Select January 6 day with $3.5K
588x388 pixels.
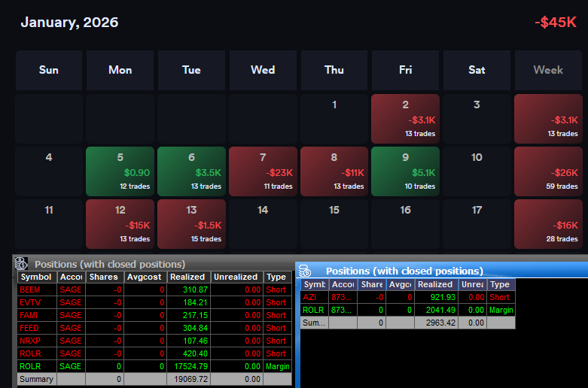click(191, 171)
